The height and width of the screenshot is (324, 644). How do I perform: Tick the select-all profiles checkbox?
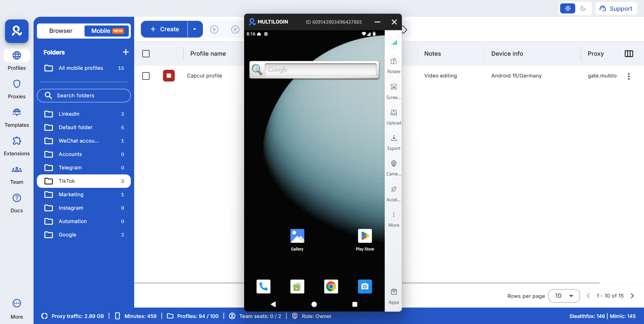point(146,54)
